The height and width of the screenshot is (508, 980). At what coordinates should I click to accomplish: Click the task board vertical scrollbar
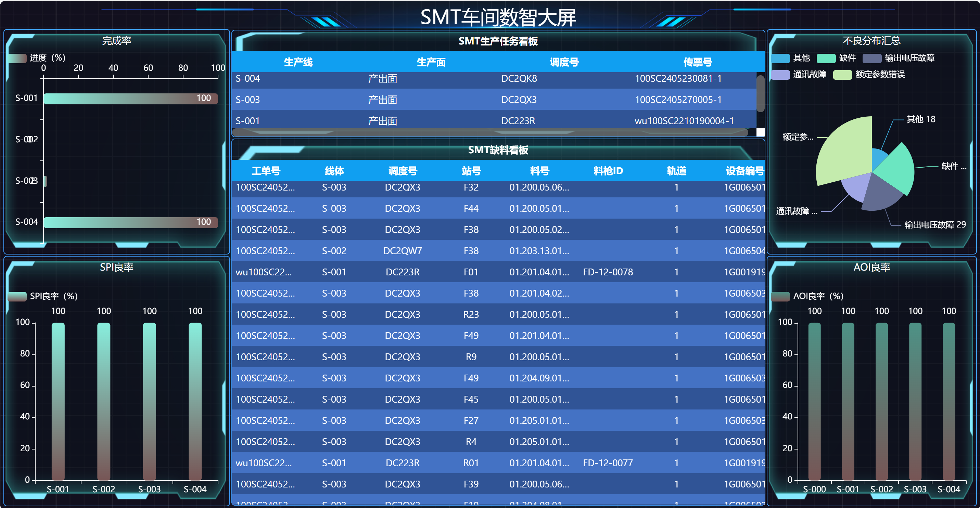coord(760,93)
